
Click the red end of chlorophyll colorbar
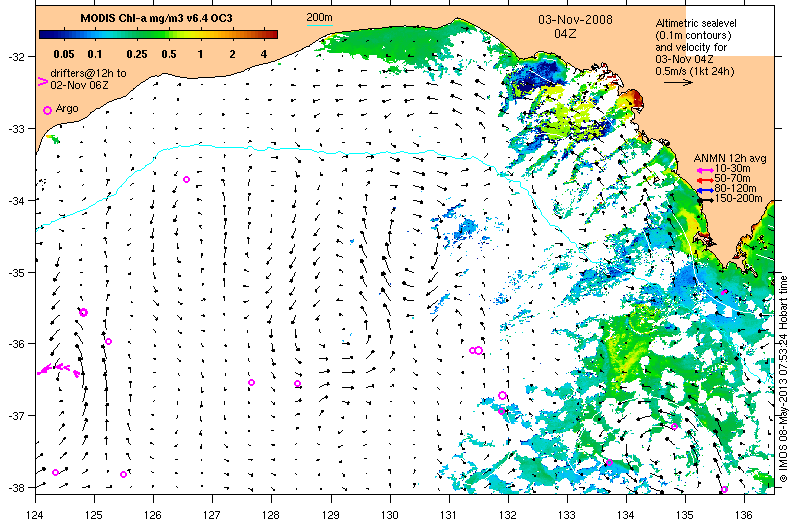click(270, 35)
